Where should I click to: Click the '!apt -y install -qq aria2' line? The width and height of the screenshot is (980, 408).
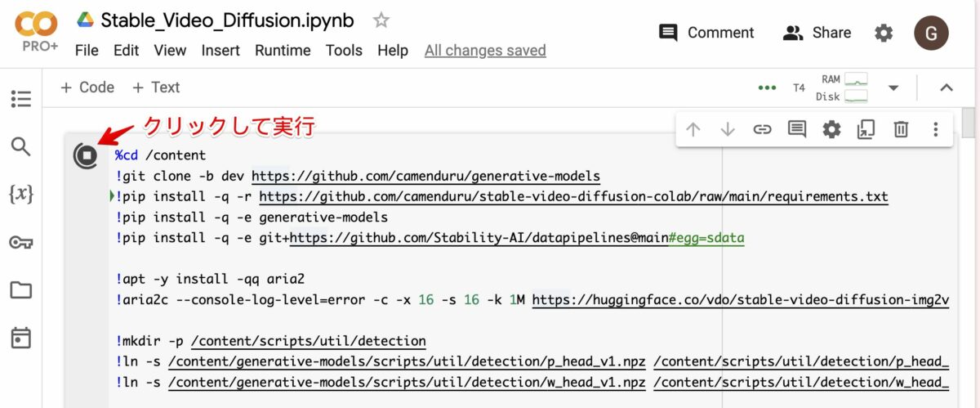click(x=212, y=279)
